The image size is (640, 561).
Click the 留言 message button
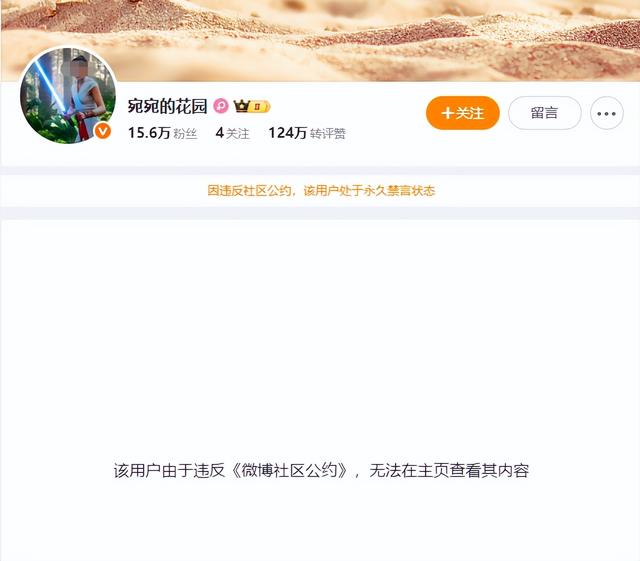point(544,113)
